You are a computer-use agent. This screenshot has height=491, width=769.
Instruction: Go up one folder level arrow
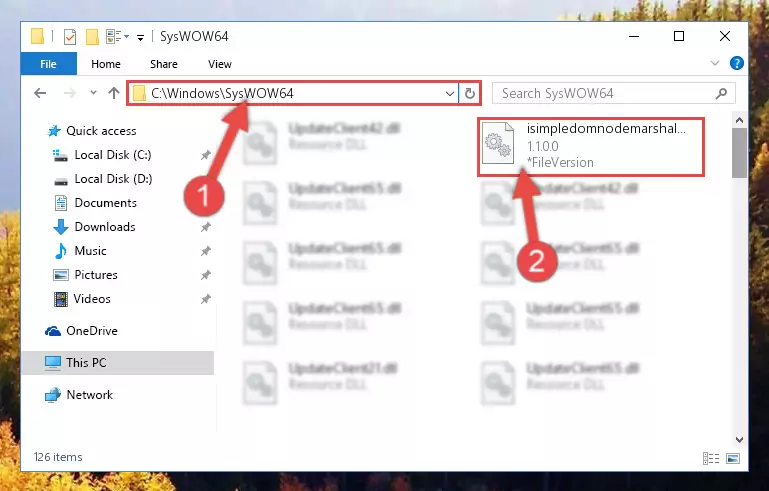(x=114, y=93)
